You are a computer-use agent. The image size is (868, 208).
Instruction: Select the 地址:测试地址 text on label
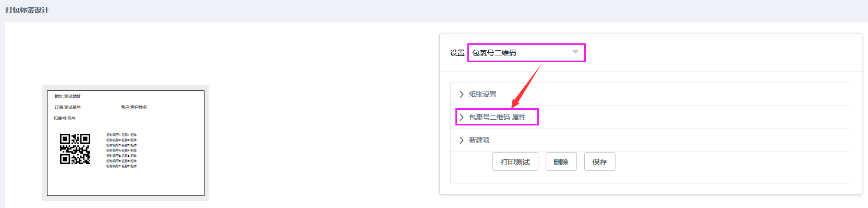click(x=68, y=96)
